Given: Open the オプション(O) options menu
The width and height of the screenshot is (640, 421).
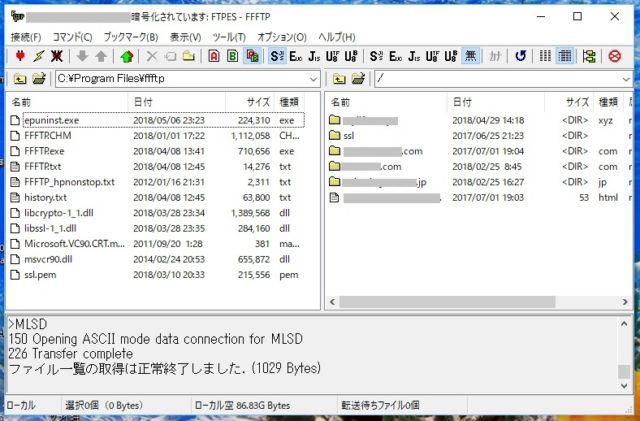Looking at the screenshot, I should coord(282,37).
